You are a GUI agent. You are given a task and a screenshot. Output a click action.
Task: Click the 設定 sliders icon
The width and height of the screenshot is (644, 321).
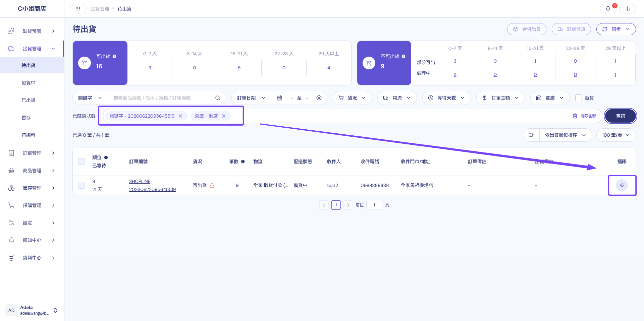(x=11, y=223)
